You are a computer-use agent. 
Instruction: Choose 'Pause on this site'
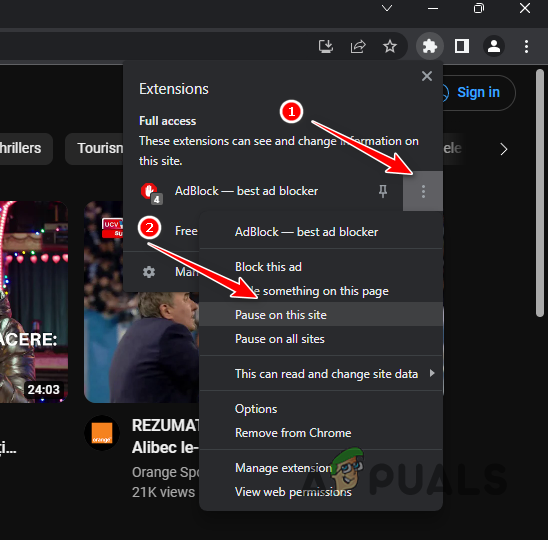(321, 315)
